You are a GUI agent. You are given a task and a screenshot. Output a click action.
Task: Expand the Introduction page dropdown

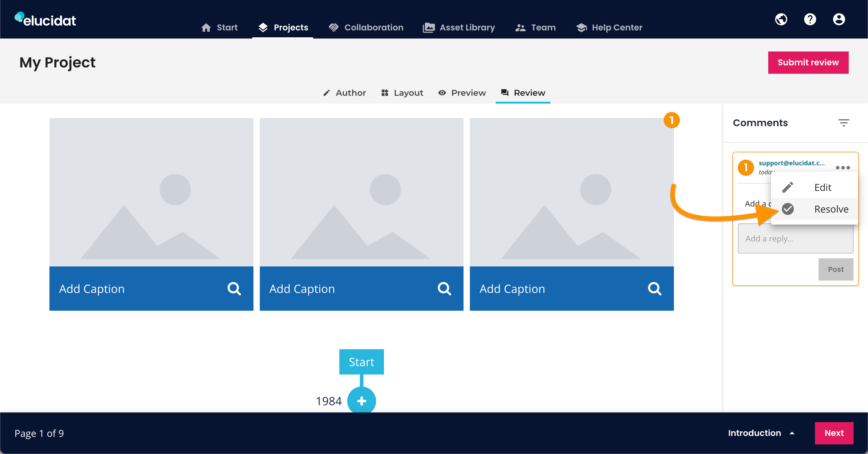(762, 433)
